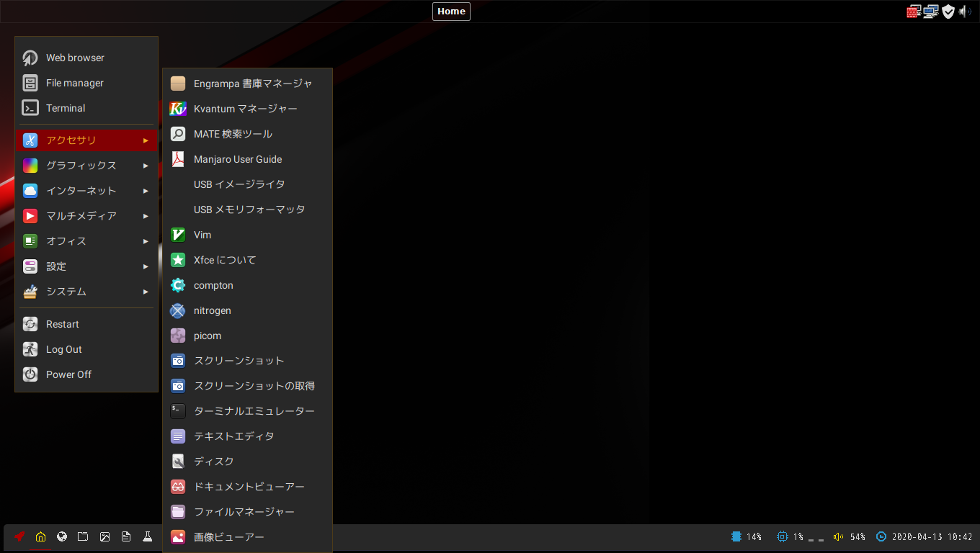
Task: Select USB イメージライタ entry
Action: (247, 184)
